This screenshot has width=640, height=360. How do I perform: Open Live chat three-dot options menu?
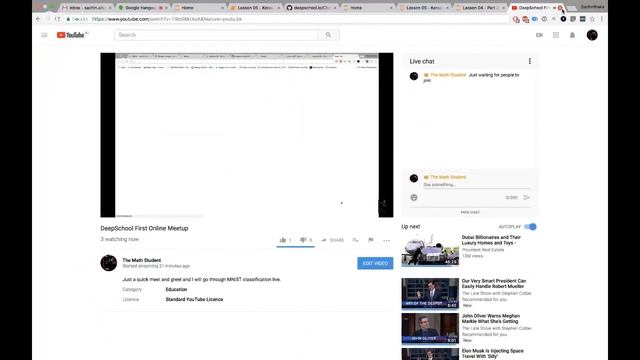(530, 61)
